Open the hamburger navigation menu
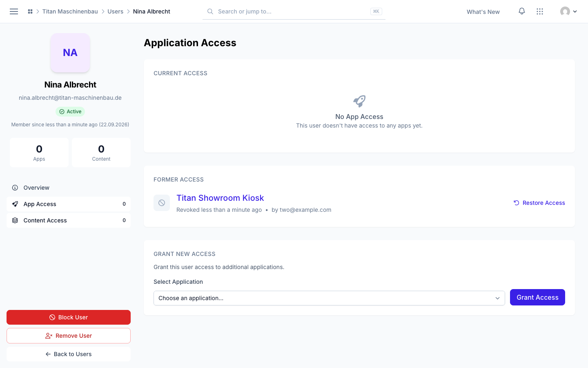This screenshot has width=588, height=368. (x=14, y=11)
